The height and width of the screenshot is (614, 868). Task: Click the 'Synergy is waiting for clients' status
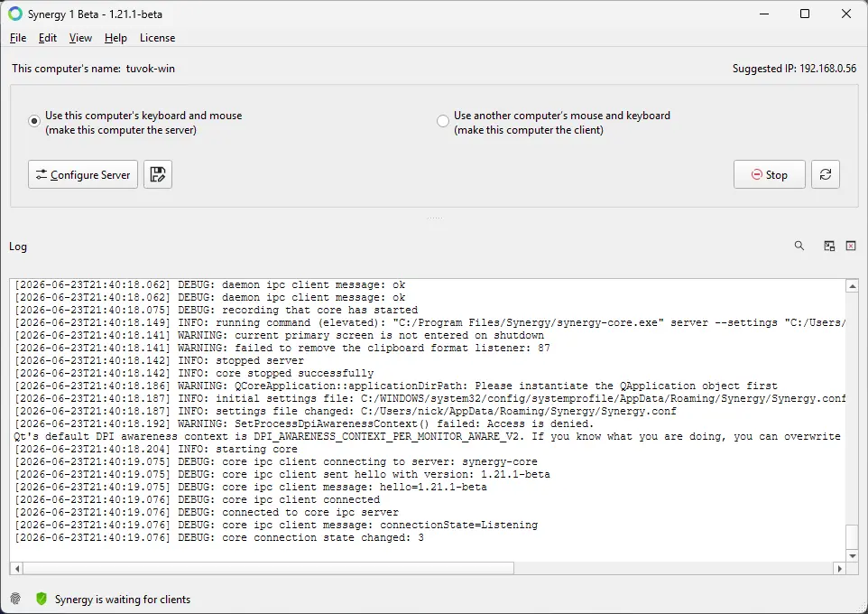coord(123,599)
